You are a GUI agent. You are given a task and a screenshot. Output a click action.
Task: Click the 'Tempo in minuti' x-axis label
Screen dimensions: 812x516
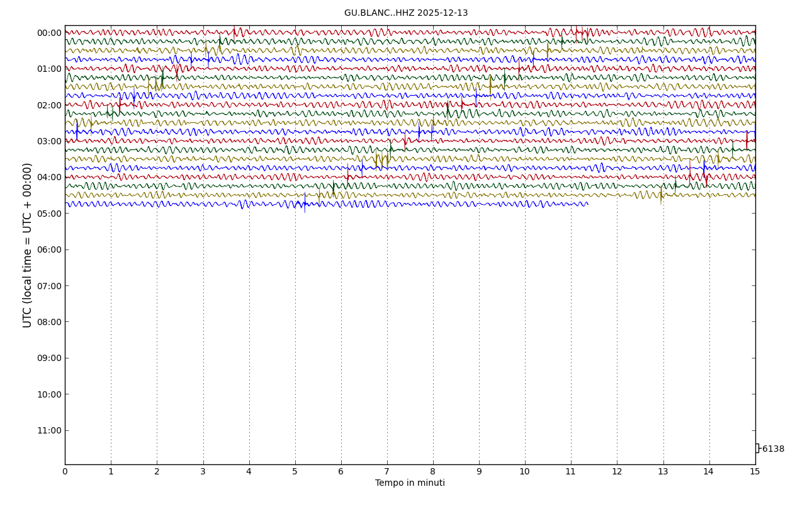[410, 483]
